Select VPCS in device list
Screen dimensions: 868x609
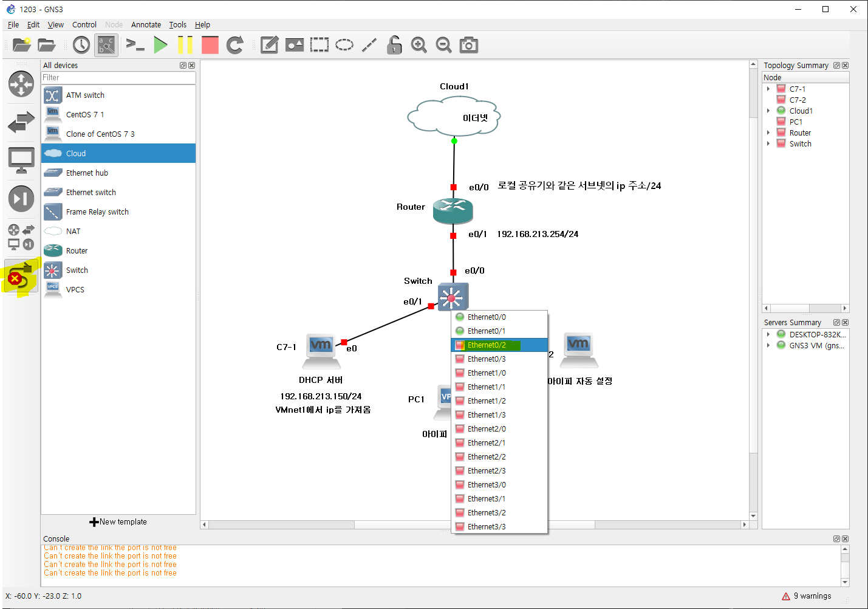118,290
